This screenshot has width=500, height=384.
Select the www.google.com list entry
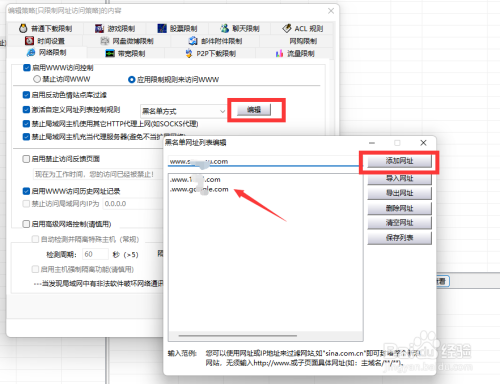199,189
